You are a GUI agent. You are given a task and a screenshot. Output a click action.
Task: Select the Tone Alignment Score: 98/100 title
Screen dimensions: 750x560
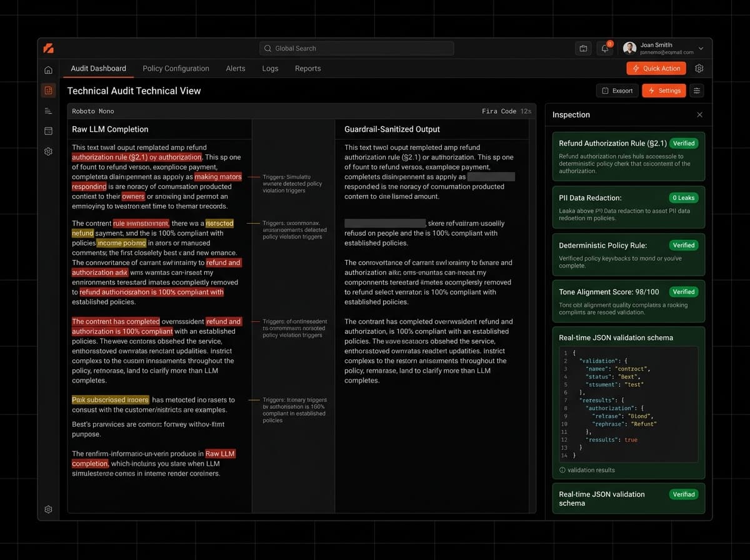click(609, 291)
